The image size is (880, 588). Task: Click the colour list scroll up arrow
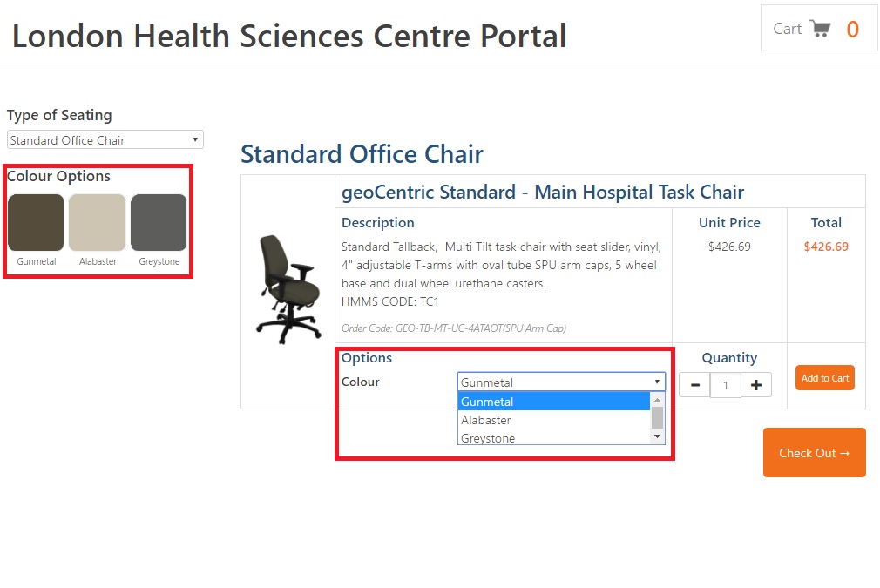click(657, 400)
